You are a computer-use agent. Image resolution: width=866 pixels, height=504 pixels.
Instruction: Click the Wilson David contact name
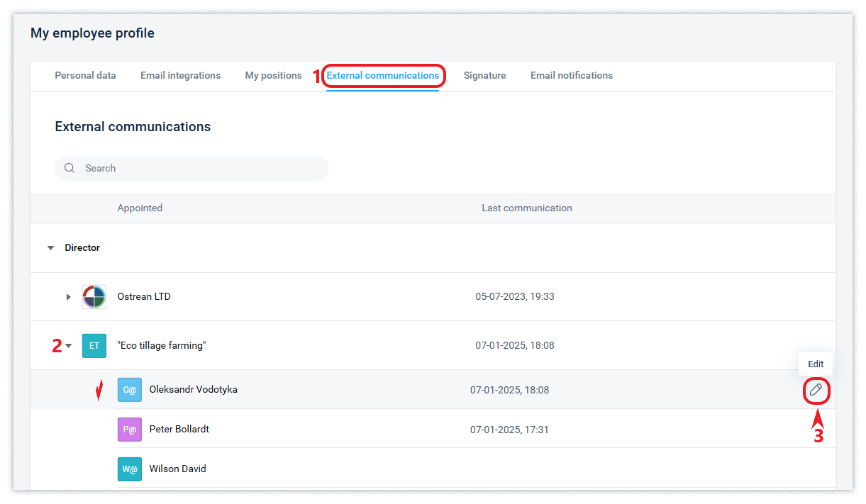tap(177, 469)
